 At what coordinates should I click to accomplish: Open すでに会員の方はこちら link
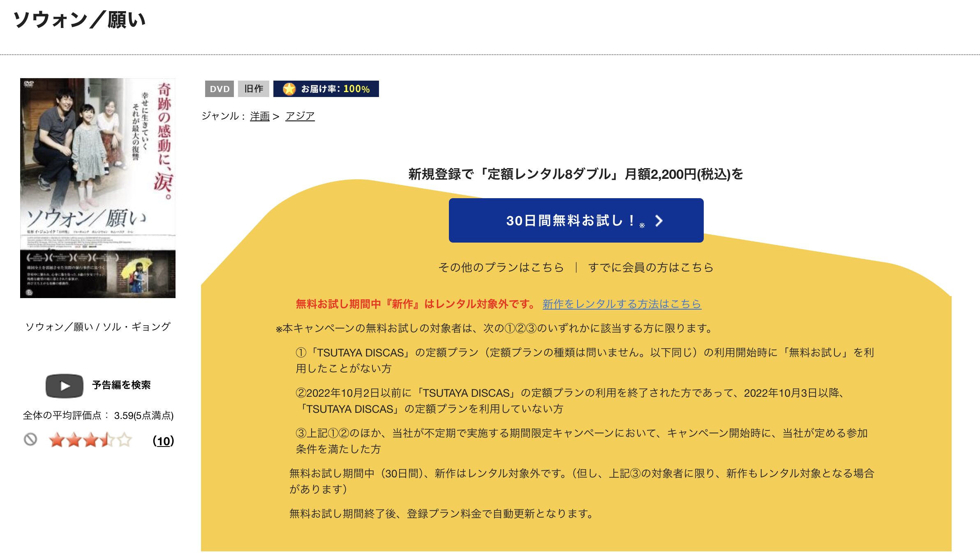tap(650, 268)
